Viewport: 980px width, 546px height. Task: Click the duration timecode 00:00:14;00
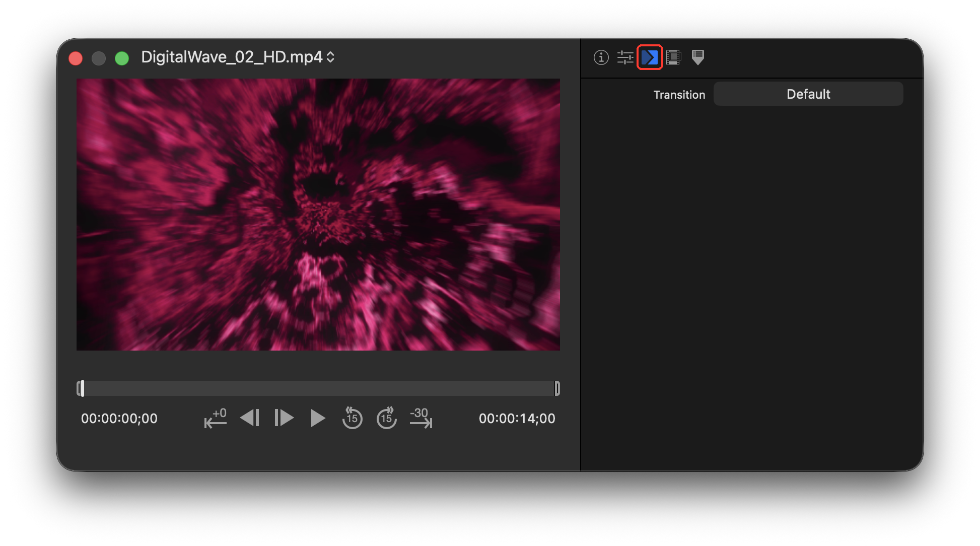pyautogui.click(x=517, y=419)
